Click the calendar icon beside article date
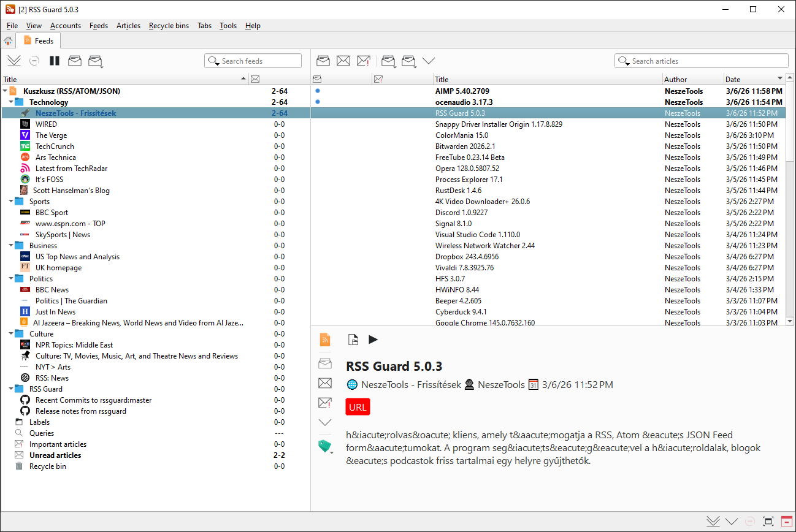 point(533,385)
